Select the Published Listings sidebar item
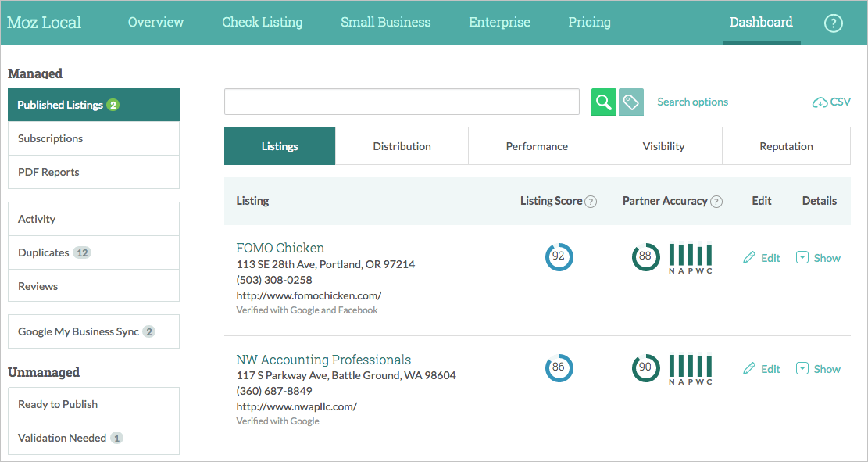Screen dimensions: 868x462 point(93,104)
